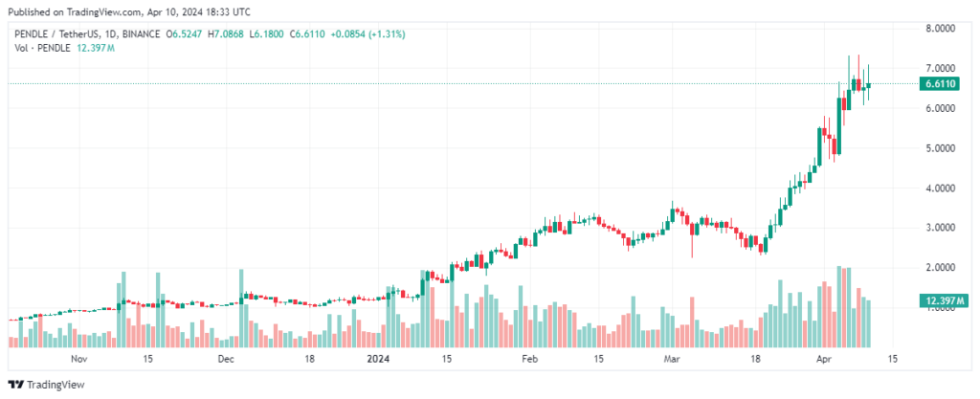The width and height of the screenshot is (980, 399).
Task: Click the TradingView wordmark text
Action: (x=55, y=385)
